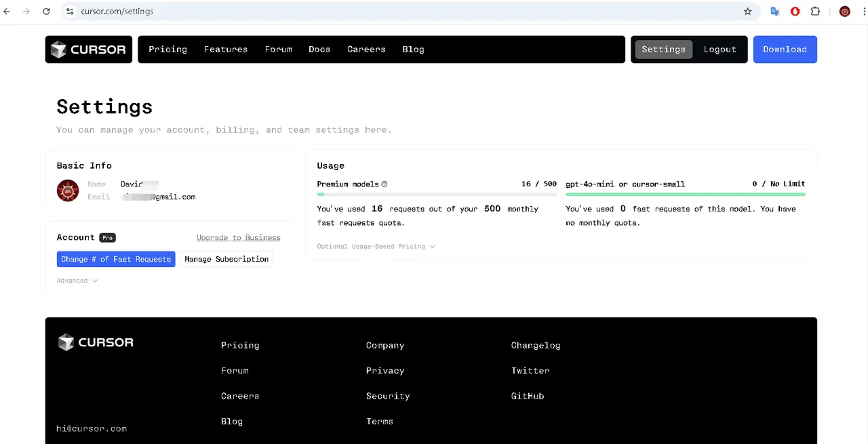The height and width of the screenshot is (444, 868).
Task: Open footer Privacy link
Action: (x=385, y=371)
